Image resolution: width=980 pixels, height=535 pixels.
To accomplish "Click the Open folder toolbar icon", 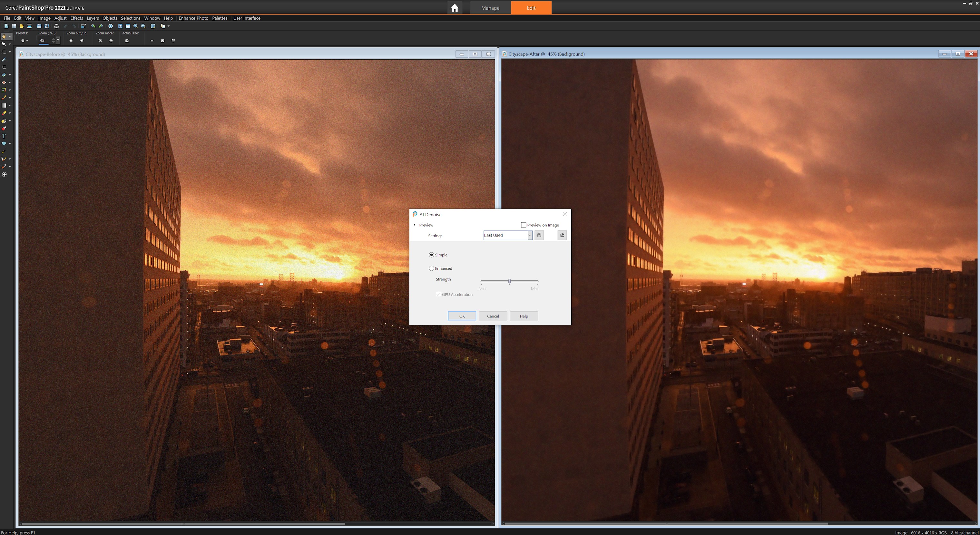I will pos(22,26).
